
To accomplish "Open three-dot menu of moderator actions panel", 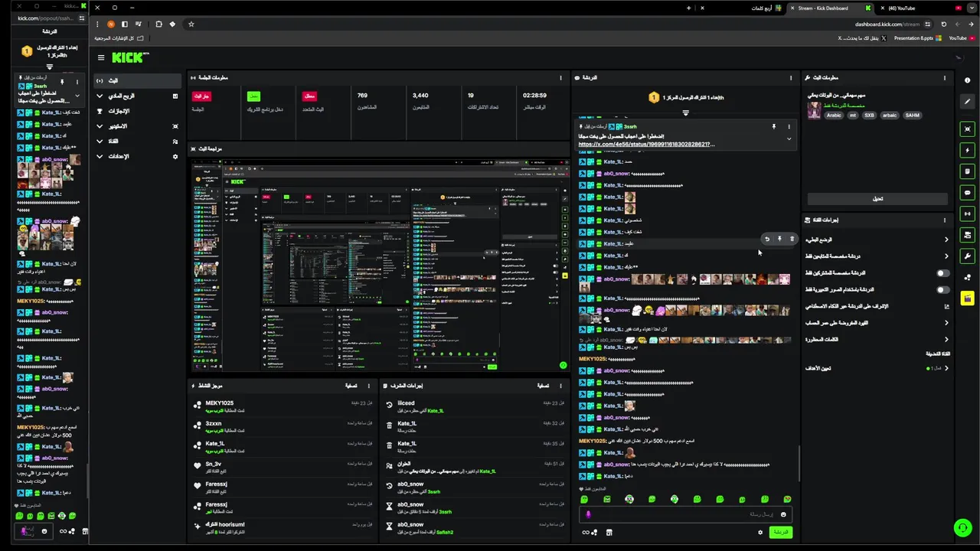I will click(560, 386).
